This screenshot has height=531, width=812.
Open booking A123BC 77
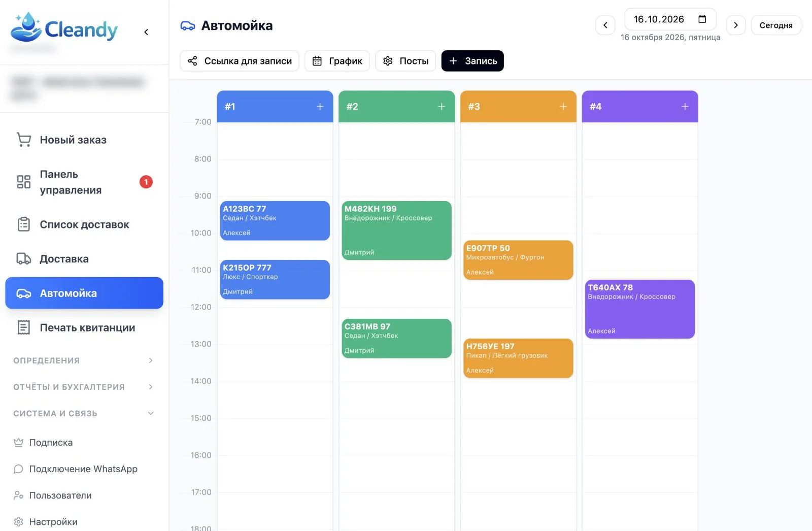[x=275, y=221]
